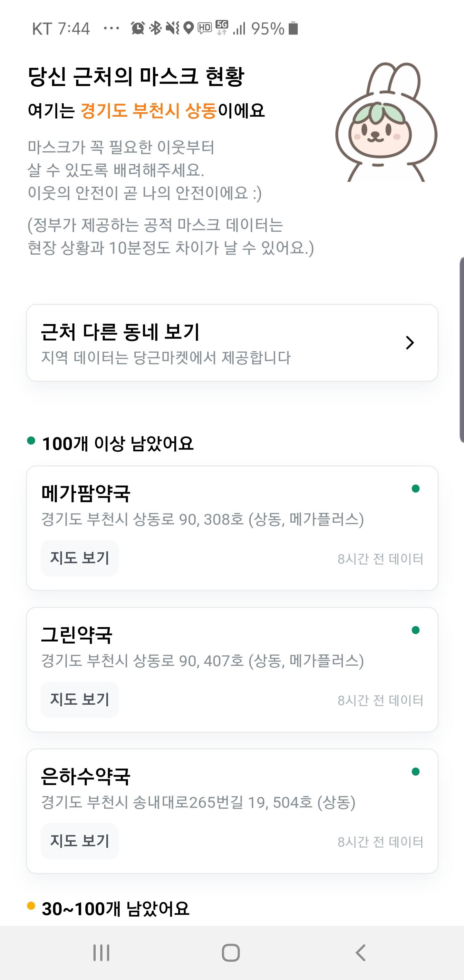464x980 pixels.
Task: Tap the green status dot on 그린약국
Action: (x=415, y=630)
